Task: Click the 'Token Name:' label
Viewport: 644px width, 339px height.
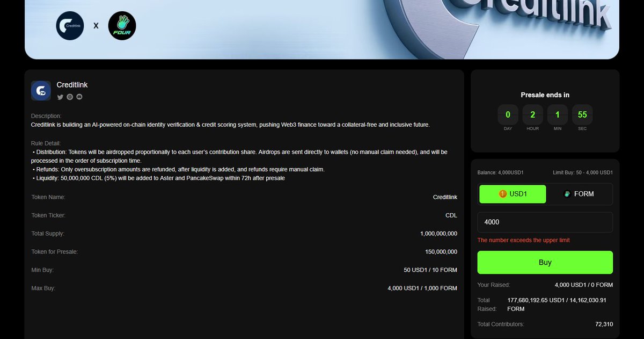Action: tap(48, 197)
